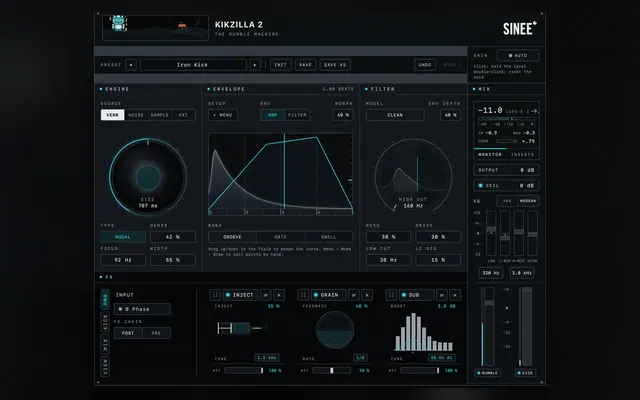Open the reverb TYPE selector showing MODAL
This screenshot has height=400, width=640.
(x=123, y=237)
